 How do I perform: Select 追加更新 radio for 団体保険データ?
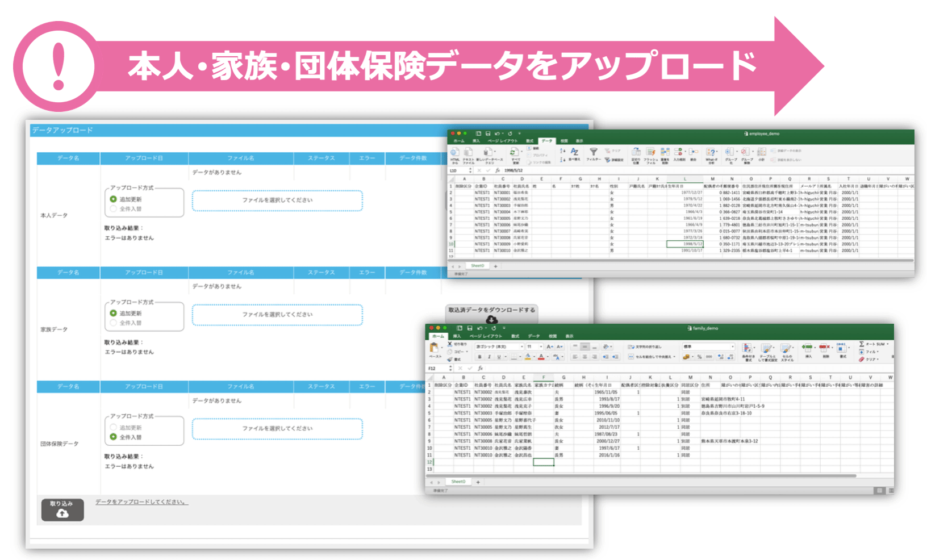114,428
